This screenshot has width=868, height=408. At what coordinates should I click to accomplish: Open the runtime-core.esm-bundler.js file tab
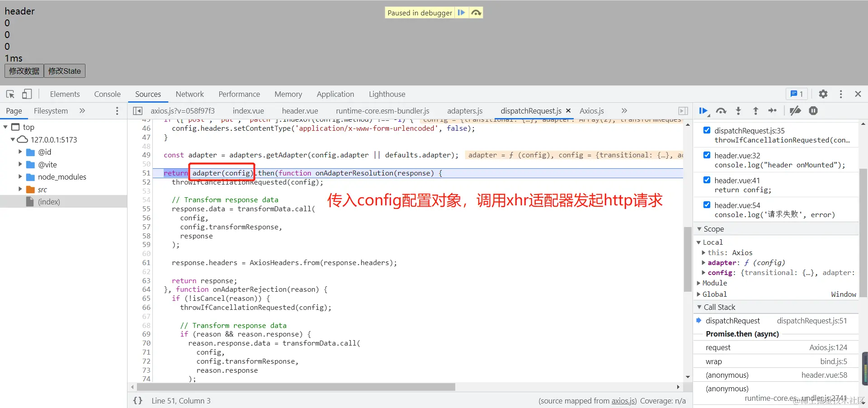pos(382,111)
